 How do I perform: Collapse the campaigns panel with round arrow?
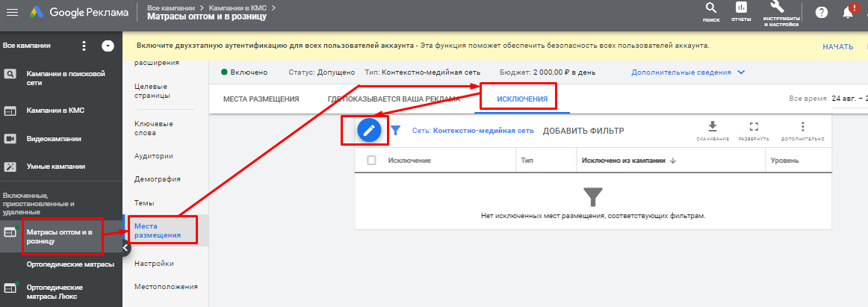click(x=108, y=46)
